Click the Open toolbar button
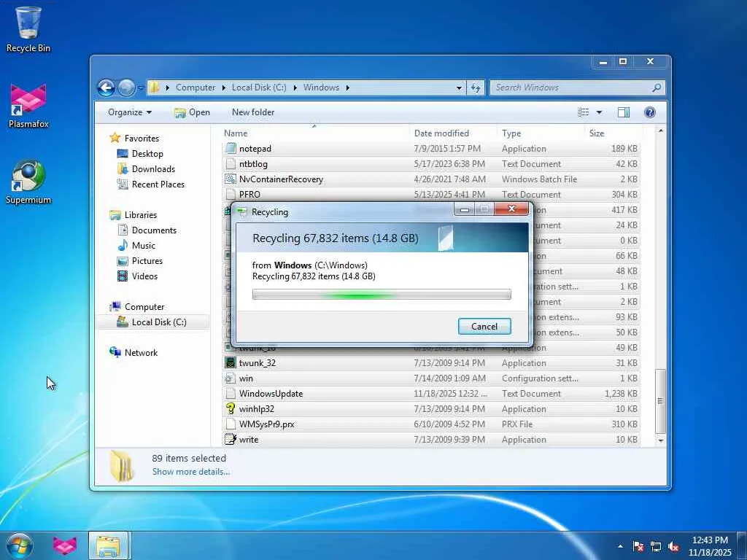The image size is (747, 560). click(192, 112)
